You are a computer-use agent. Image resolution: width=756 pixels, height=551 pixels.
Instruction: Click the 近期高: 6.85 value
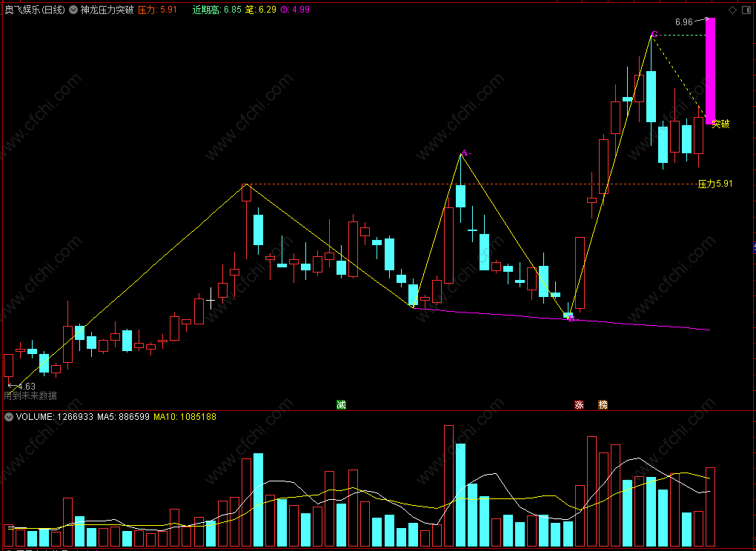coord(216,10)
